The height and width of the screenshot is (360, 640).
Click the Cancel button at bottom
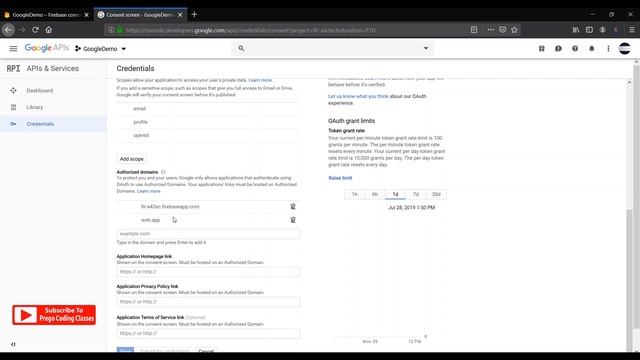(206, 351)
